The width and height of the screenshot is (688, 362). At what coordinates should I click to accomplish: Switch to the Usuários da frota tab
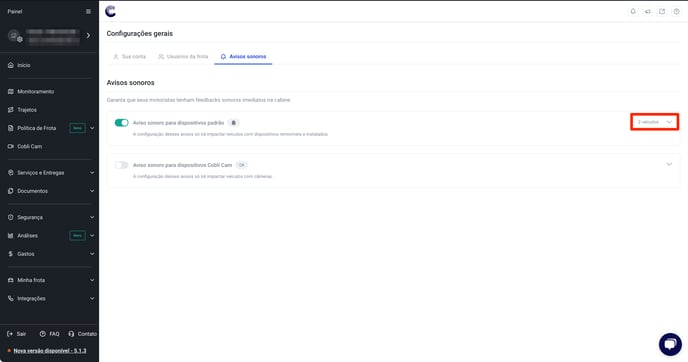183,57
